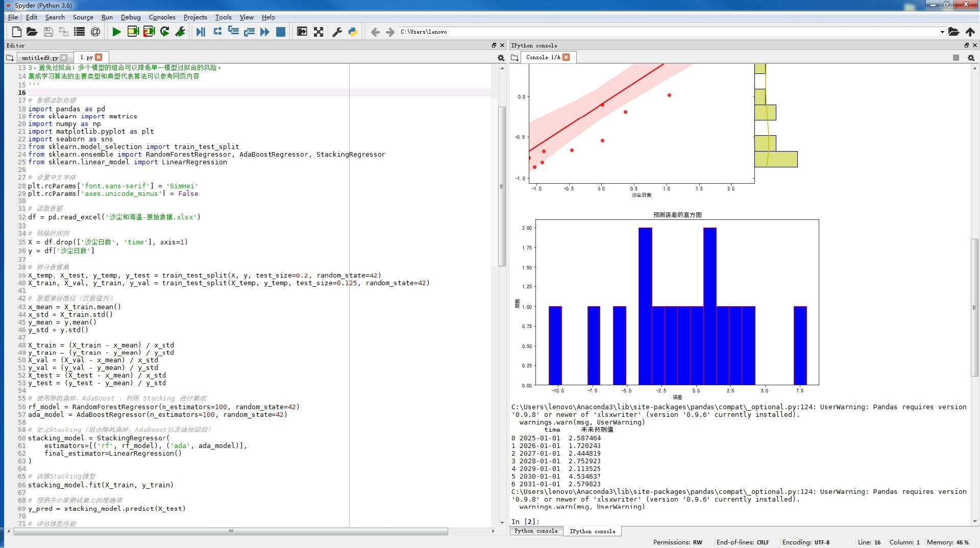This screenshot has height=548, width=980.
Task: Click debug step over current line icon
Action: tap(217, 32)
